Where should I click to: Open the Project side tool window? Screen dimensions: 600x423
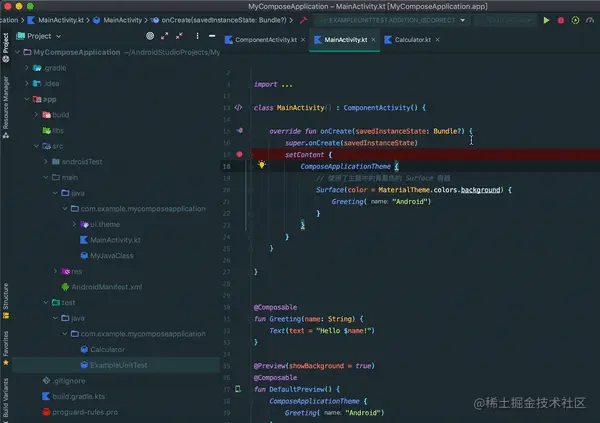(6, 47)
